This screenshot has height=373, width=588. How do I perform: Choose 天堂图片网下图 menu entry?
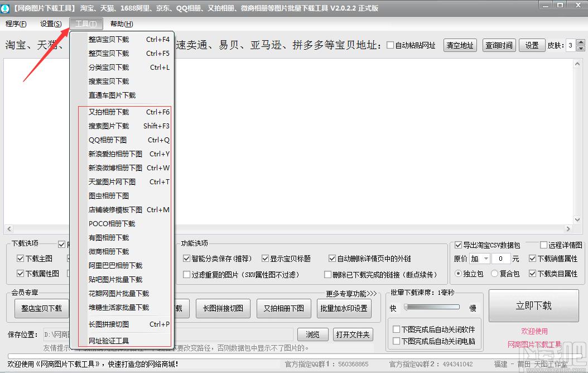[x=122, y=181]
